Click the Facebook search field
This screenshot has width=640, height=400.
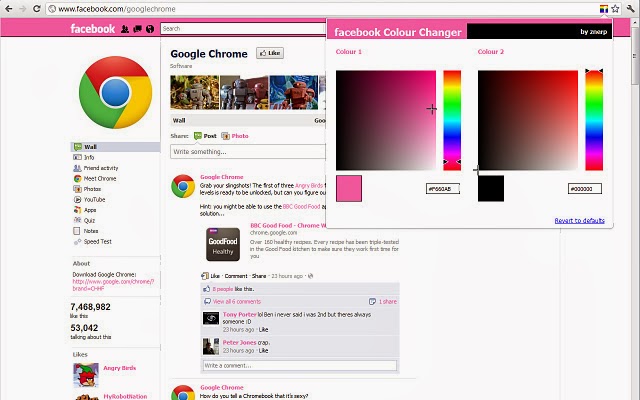tap(243, 29)
